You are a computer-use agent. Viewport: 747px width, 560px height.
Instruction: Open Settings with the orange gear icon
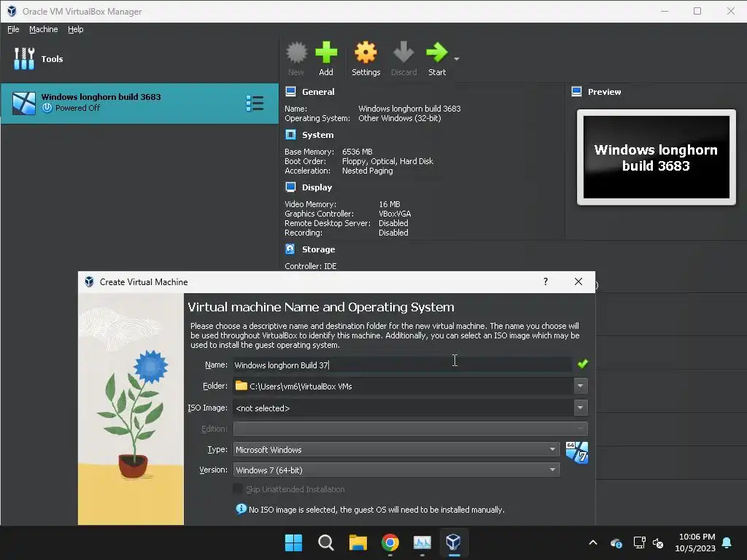click(x=365, y=52)
